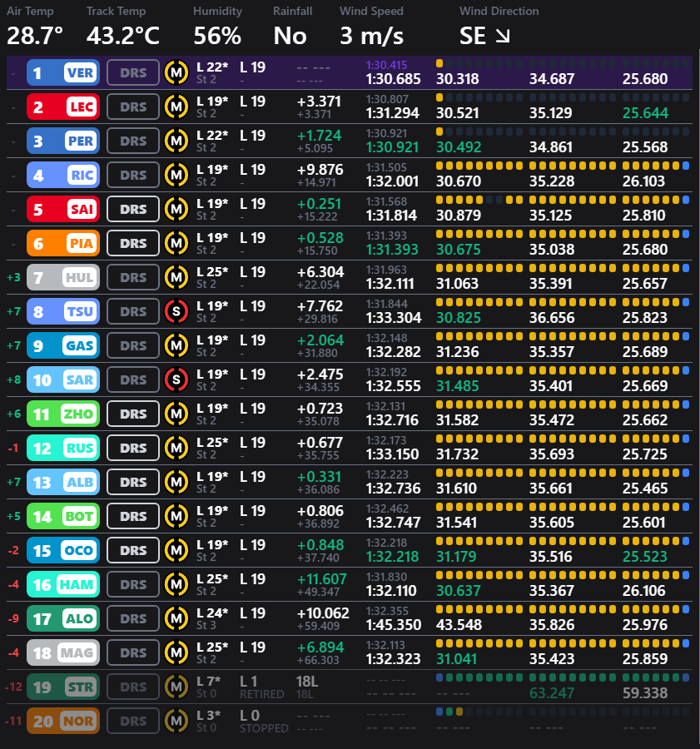Click the medium tyre icon in PER's row
Screen dimensions: 700x749
click(x=176, y=141)
